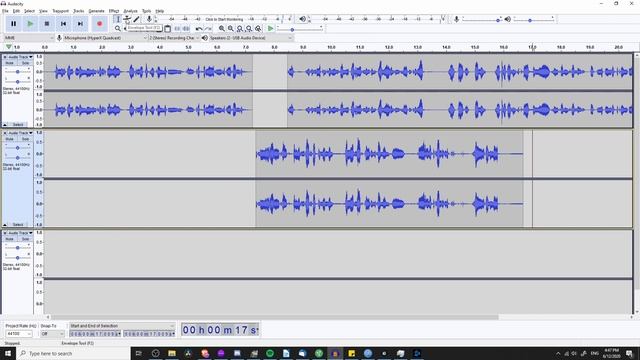Click the horizontal scrollbar below the tracks

(274, 317)
